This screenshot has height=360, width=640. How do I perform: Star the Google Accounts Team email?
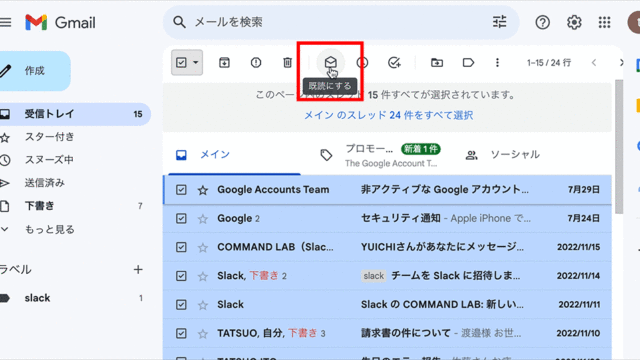(203, 190)
